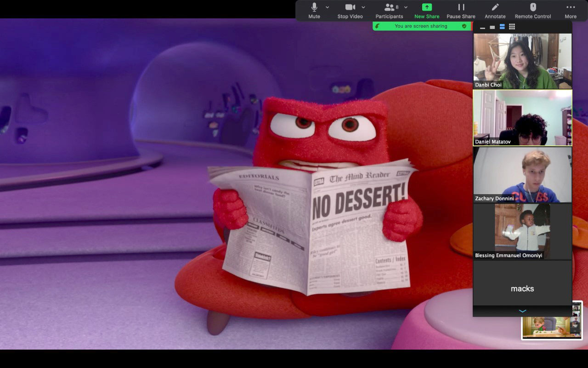Image resolution: width=588 pixels, height=368 pixels.
Task: Hide thumbnail video panel (minimize bar icon)
Action: tap(482, 28)
